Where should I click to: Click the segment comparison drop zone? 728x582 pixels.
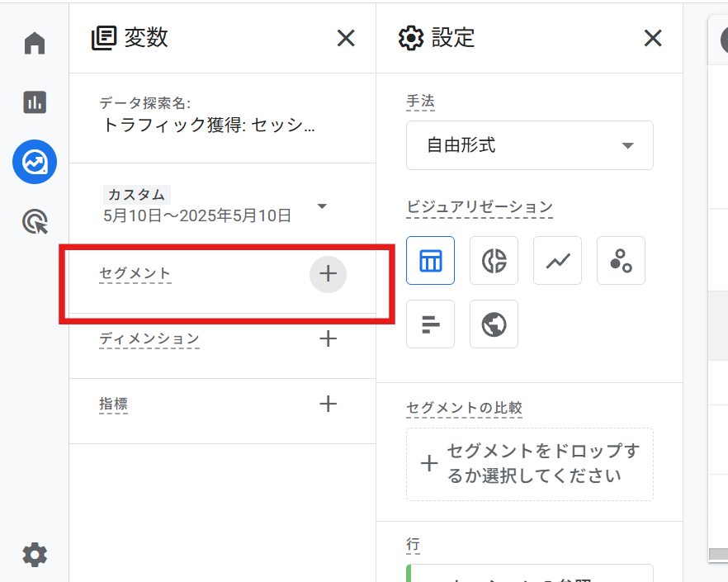529,464
